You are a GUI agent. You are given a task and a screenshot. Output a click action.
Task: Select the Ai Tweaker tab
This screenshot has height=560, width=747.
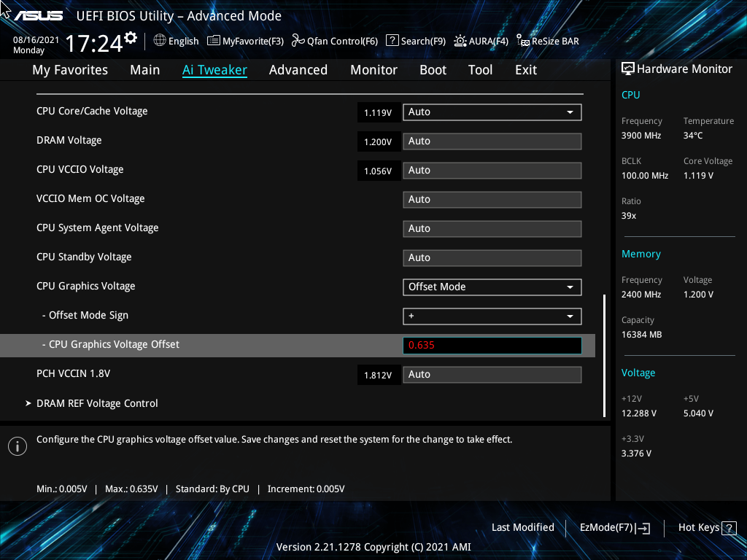coord(215,70)
